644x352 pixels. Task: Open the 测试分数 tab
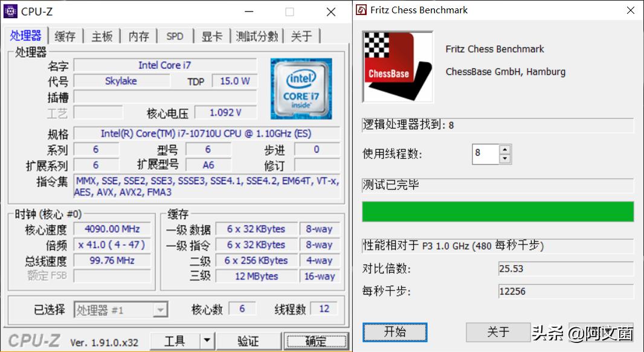click(x=257, y=36)
